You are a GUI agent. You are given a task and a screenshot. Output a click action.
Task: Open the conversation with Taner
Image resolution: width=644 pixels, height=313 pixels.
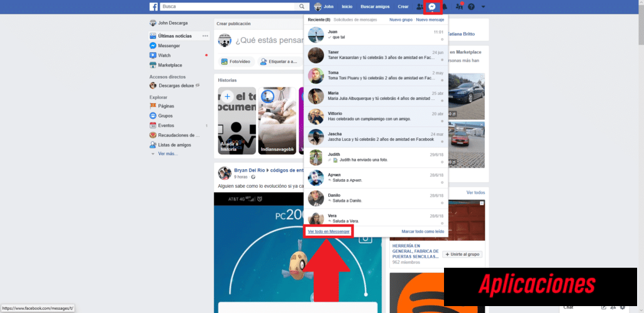tap(376, 55)
